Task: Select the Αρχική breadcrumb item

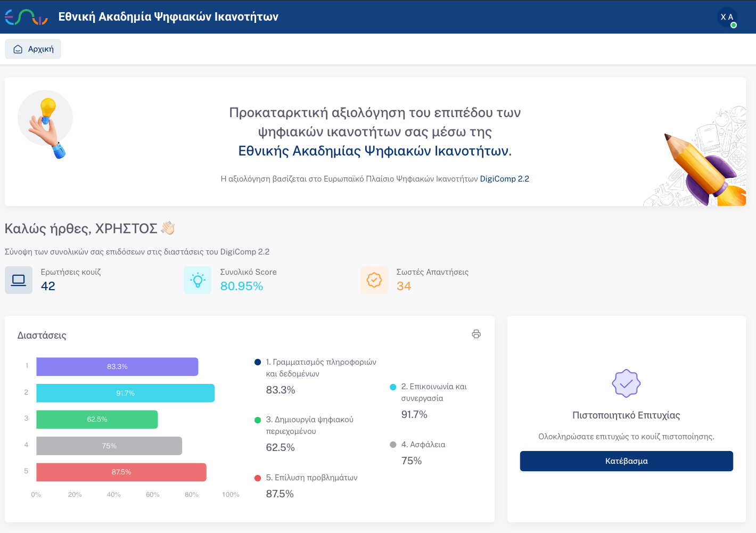Action: (x=32, y=48)
